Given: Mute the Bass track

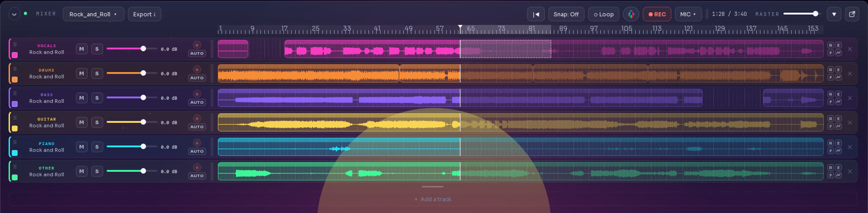Looking at the screenshot, I should tap(81, 98).
